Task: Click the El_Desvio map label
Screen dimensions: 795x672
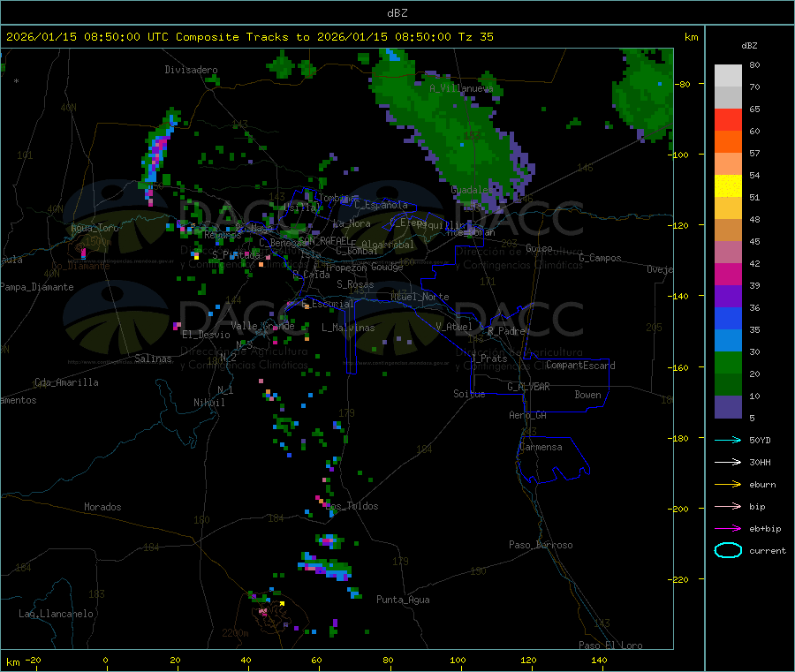Action: pyautogui.click(x=206, y=335)
